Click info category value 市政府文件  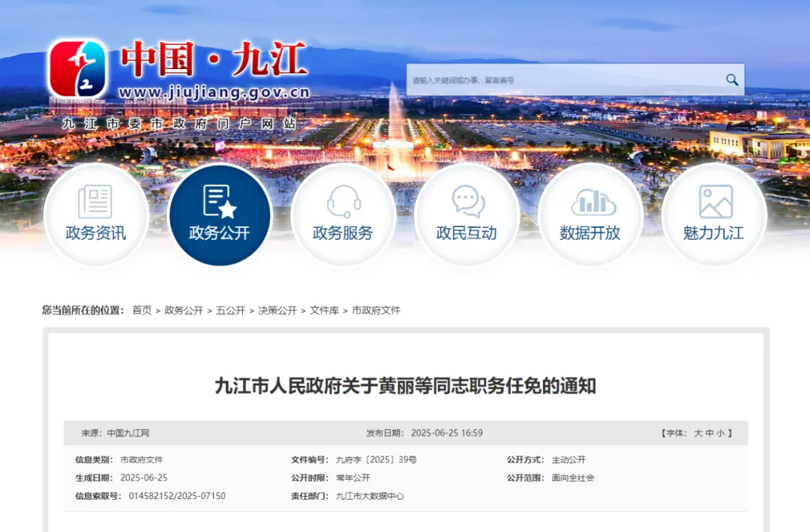(x=142, y=459)
